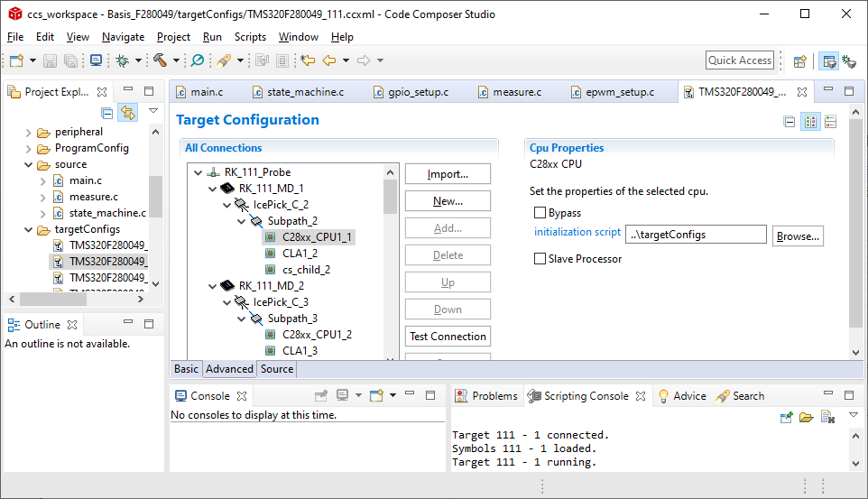Open the Scripts menu
The image size is (868, 499).
[x=250, y=37]
